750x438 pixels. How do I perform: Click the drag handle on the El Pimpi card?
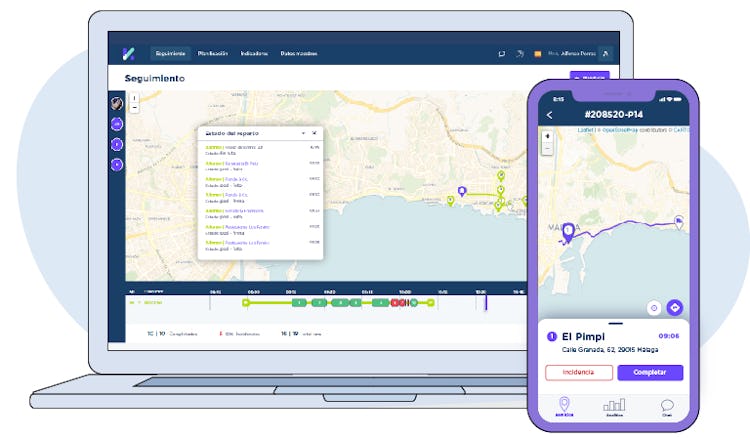[616, 324]
